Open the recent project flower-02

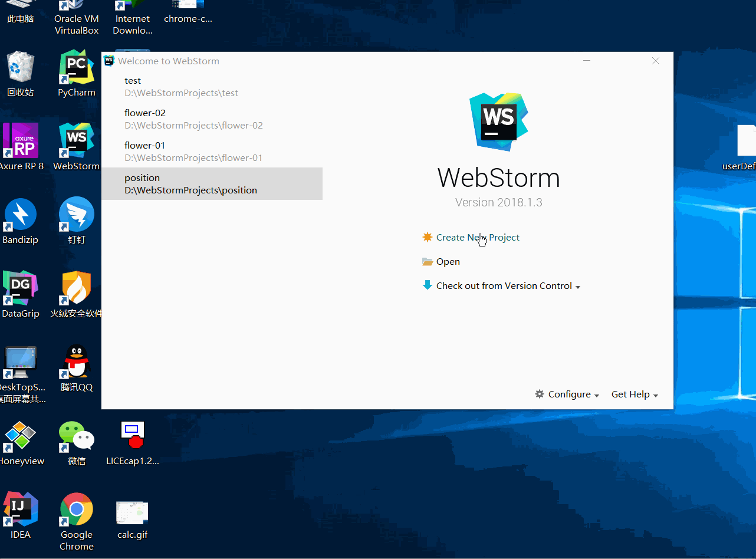point(212,119)
